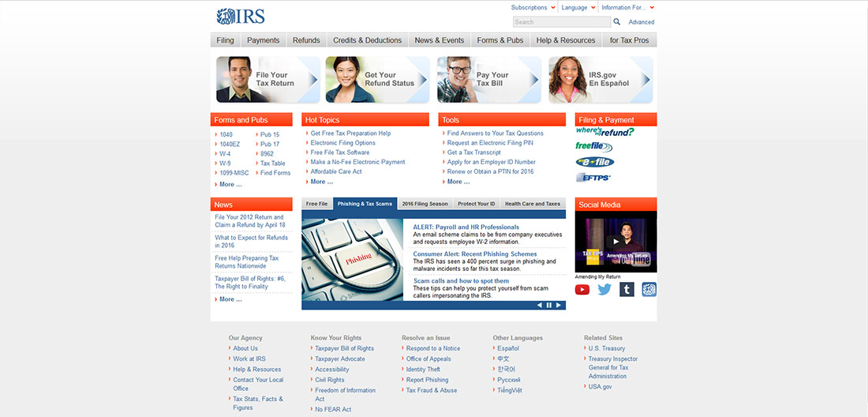Open ALERT: Payroll and HR Professionals headline
This screenshot has height=417, width=868.
click(x=466, y=227)
